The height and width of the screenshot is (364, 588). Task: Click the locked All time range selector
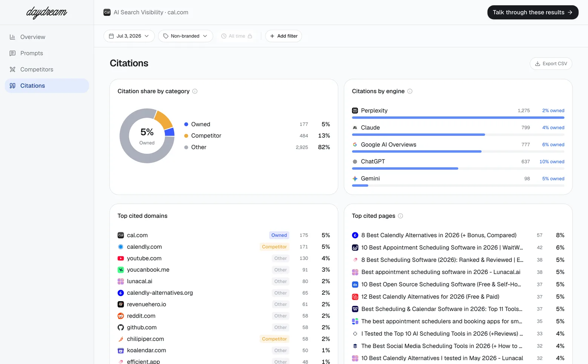coord(237,36)
